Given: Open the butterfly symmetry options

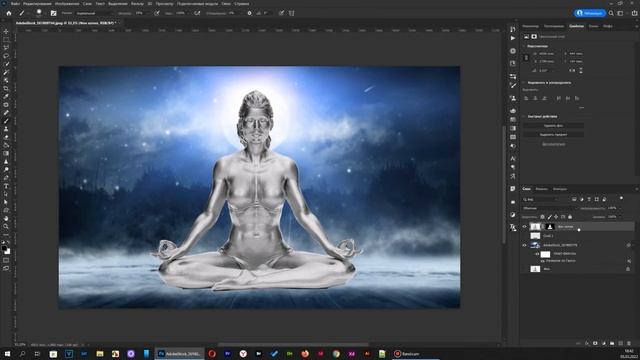Looking at the screenshot, I should 291,13.
